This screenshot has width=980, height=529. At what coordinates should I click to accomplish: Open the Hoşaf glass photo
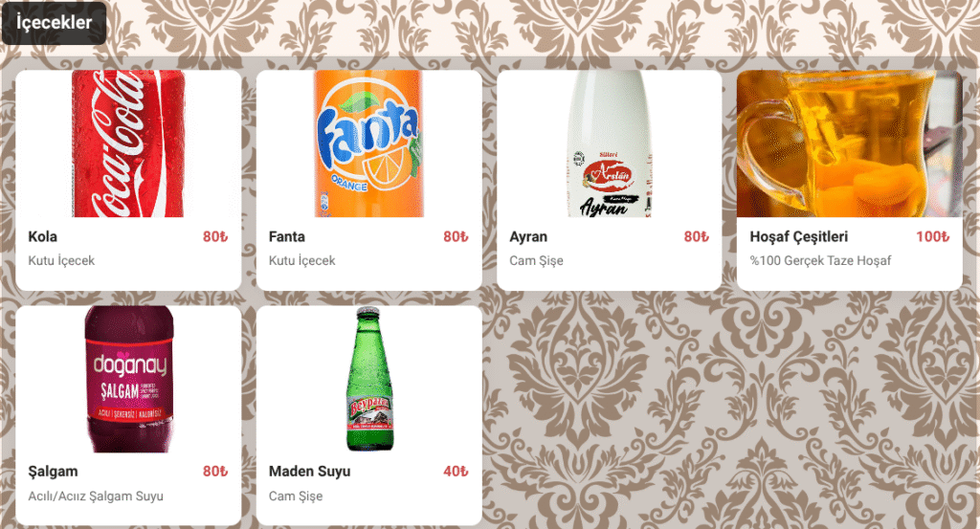(x=850, y=143)
